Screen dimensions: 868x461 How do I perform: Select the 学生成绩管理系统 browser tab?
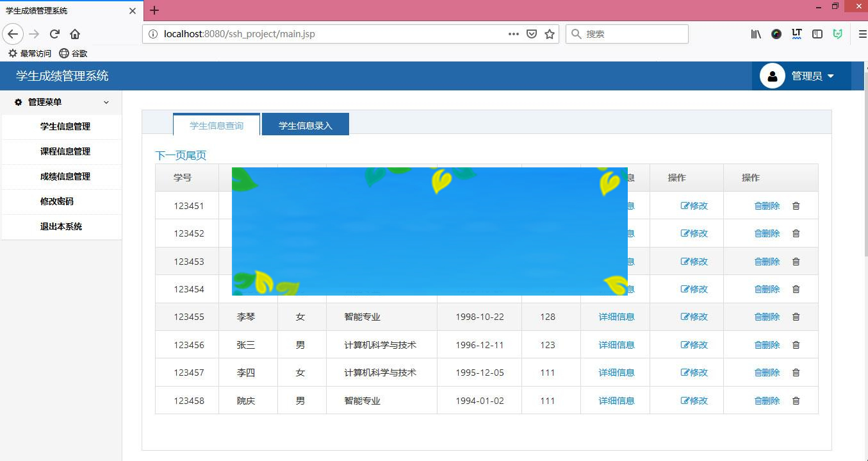pos(64,11)
